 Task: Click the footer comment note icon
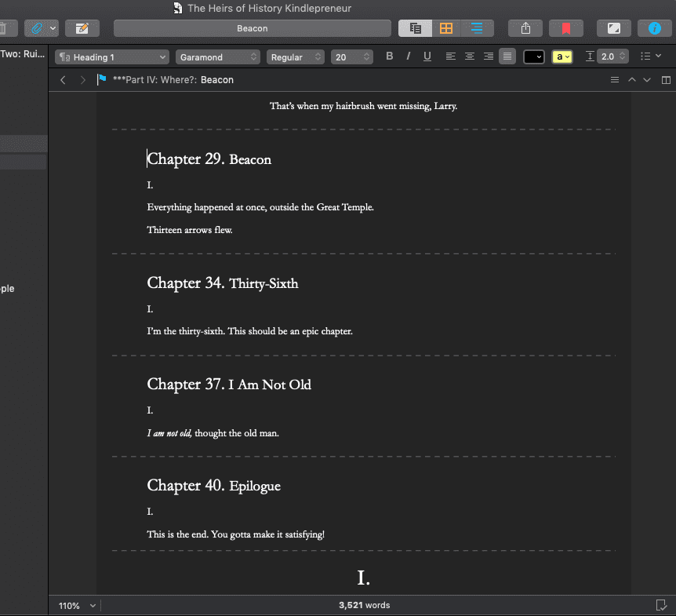coord(661,605)
